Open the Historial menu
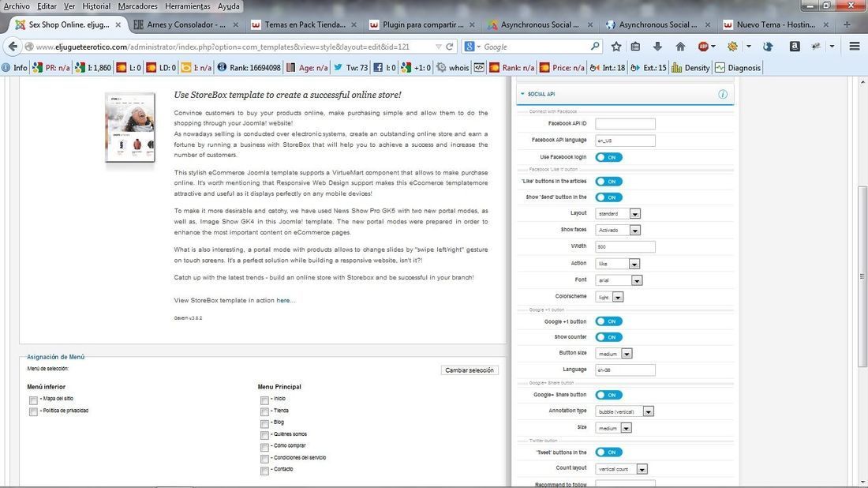 [96, 6]
